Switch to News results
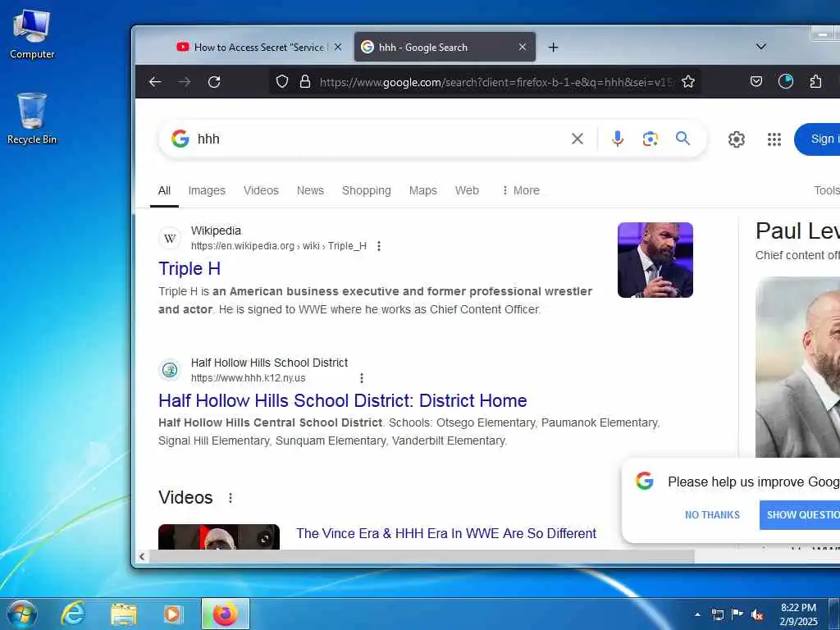Image resolution: width=840 pixels, height=630 pixels. 310,190
